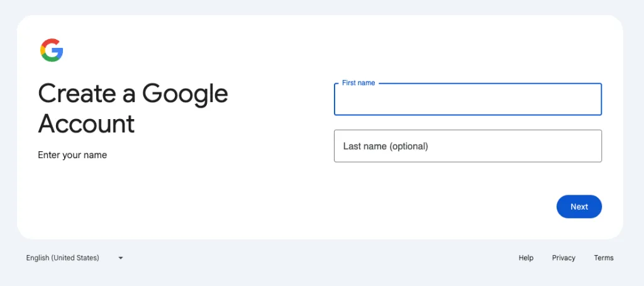
Task: Open the English (United States) language menu
Action: click(x=63, y=258)
